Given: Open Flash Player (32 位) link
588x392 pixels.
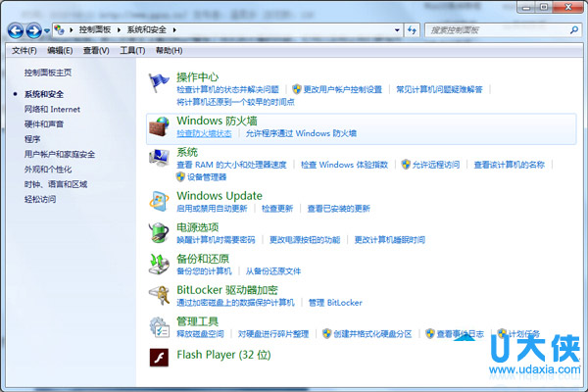Looking at the screenshot, I should tap(223, 355).
